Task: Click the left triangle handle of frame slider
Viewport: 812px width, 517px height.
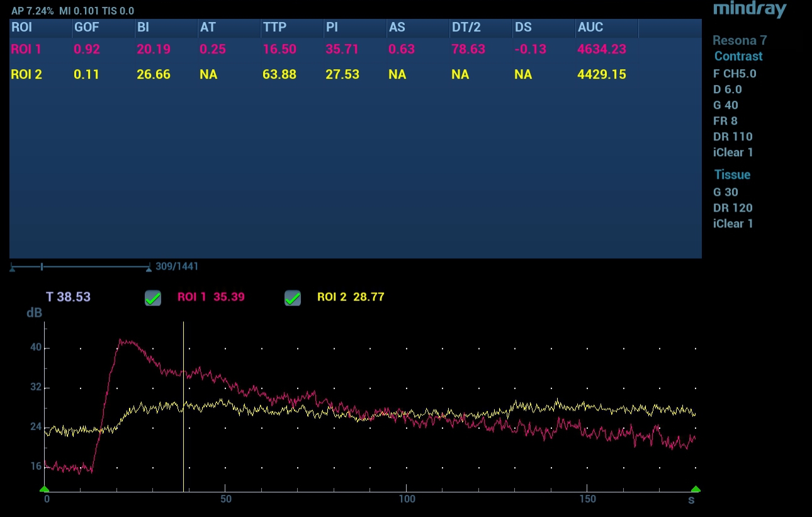Action: [12, 269]
